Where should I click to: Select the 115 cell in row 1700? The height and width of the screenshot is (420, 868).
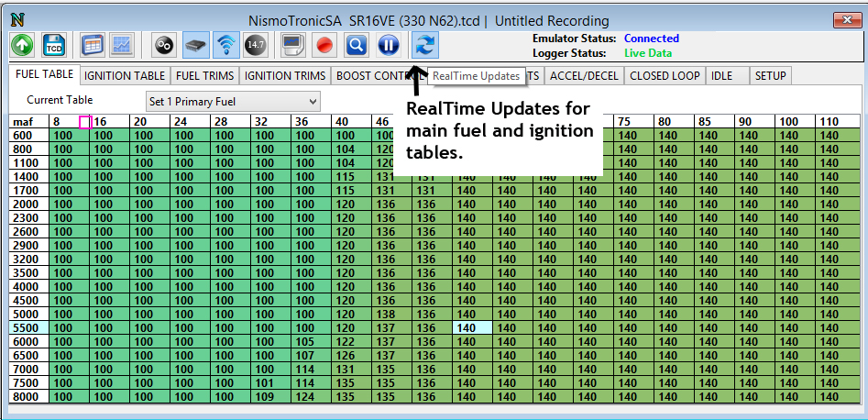pos(351,190)
